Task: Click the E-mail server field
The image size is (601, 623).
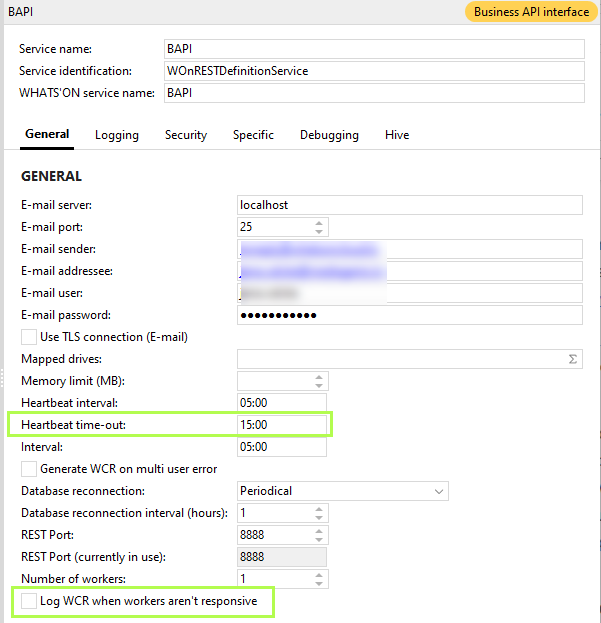Action: point(409,205)
